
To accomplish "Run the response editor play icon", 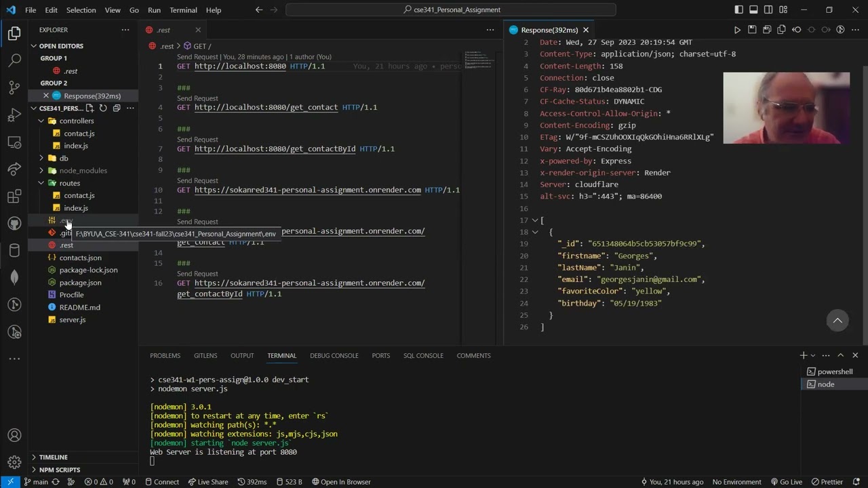I will coord(737,30).
